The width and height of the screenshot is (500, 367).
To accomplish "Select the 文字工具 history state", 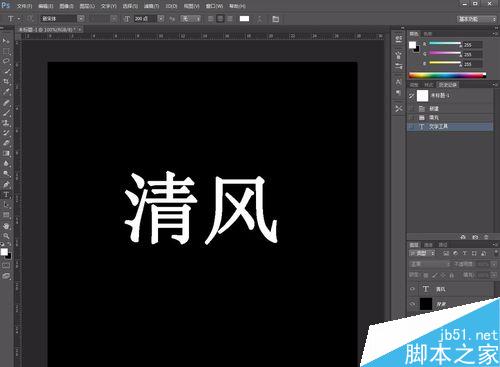I will 450,126.
